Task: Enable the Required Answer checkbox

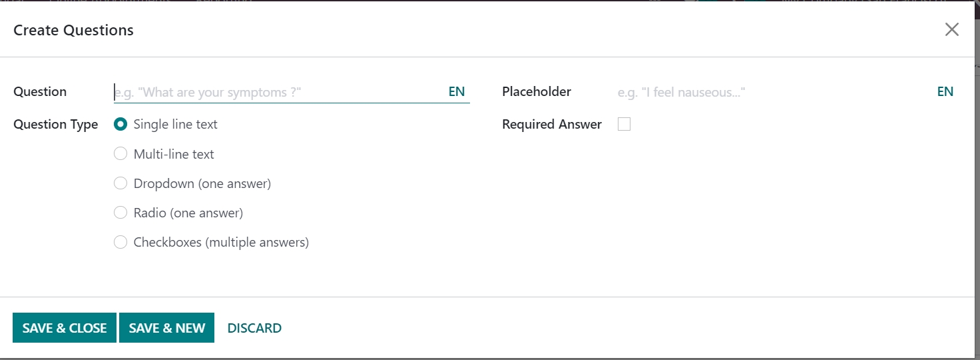Action: tap(624, 125)
